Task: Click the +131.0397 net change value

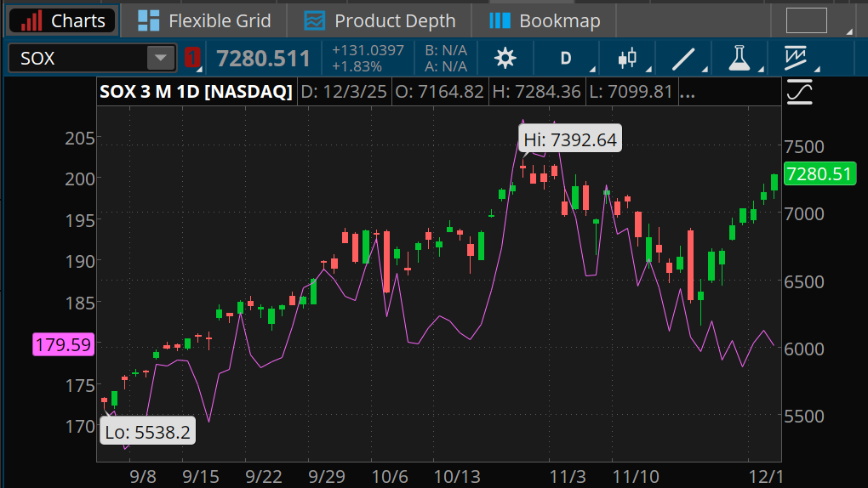Action: 368,50
